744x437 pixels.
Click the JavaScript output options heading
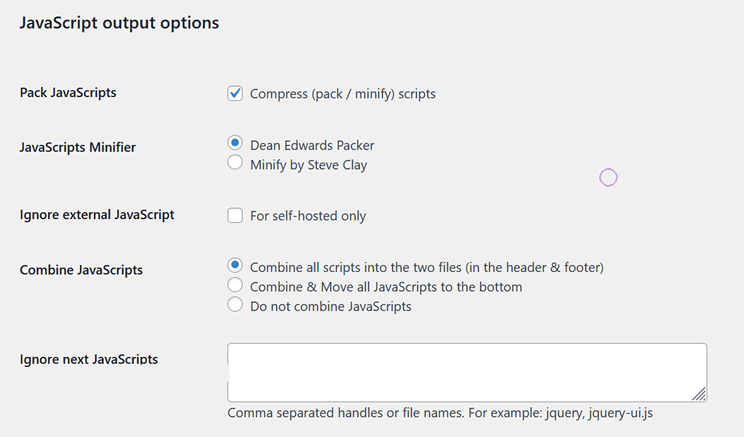click(x=119, y=23)
